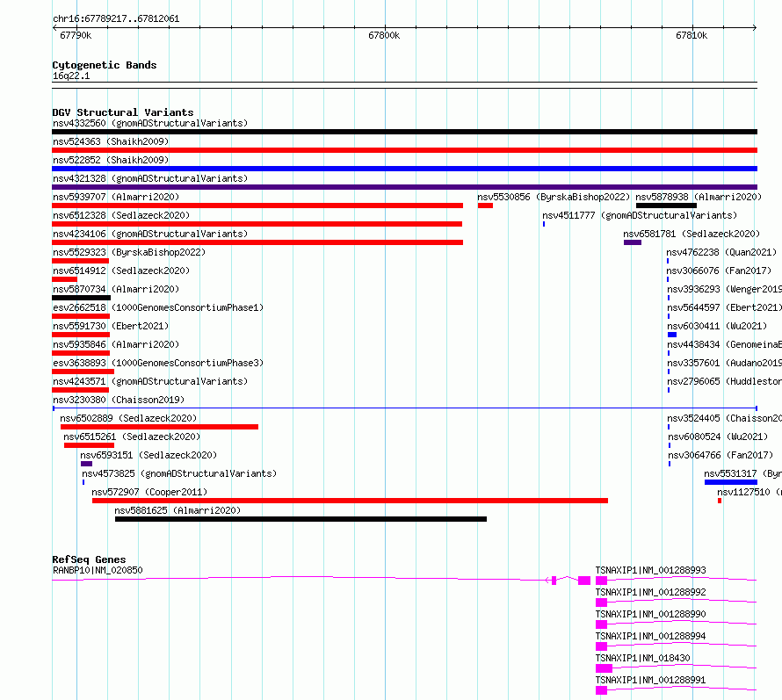
Task: Click nsv5530856 (ByrskaBishop2022) label
Action: tap(554, 197)
